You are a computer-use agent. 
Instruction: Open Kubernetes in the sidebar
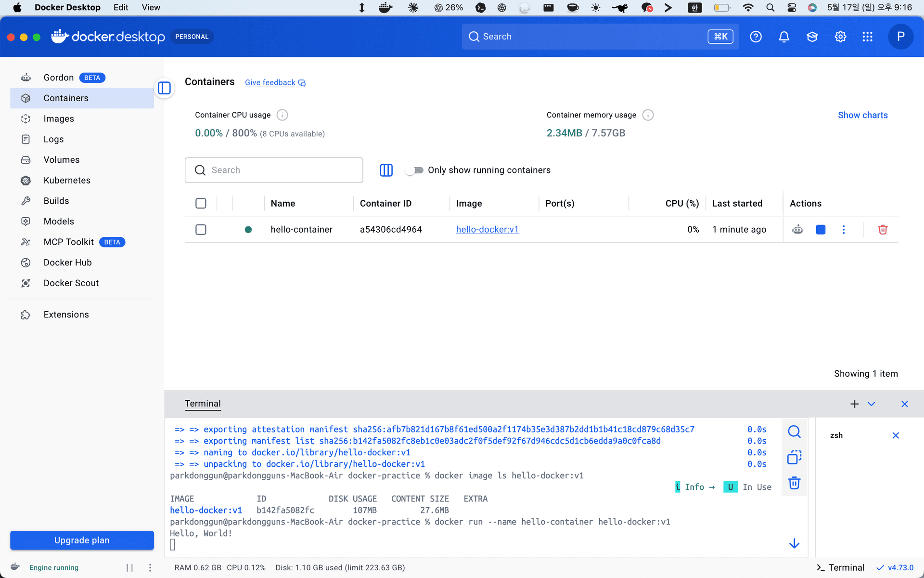pos(82,180)
